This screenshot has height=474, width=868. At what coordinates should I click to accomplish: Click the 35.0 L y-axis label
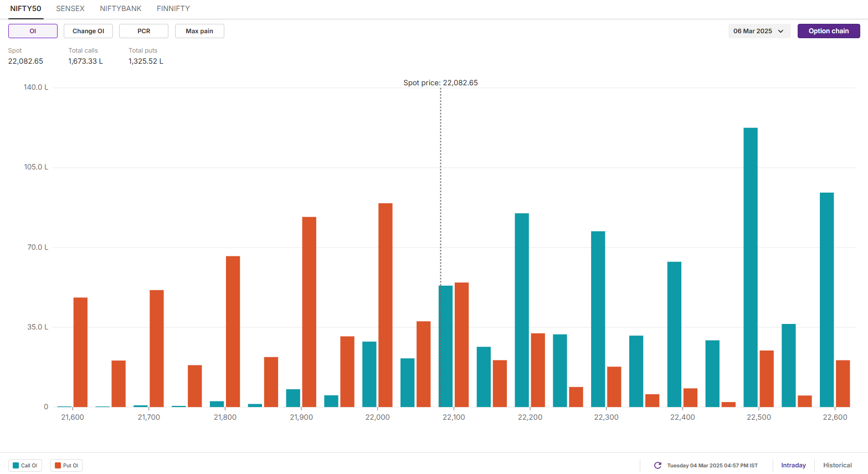tap(38, 327)
